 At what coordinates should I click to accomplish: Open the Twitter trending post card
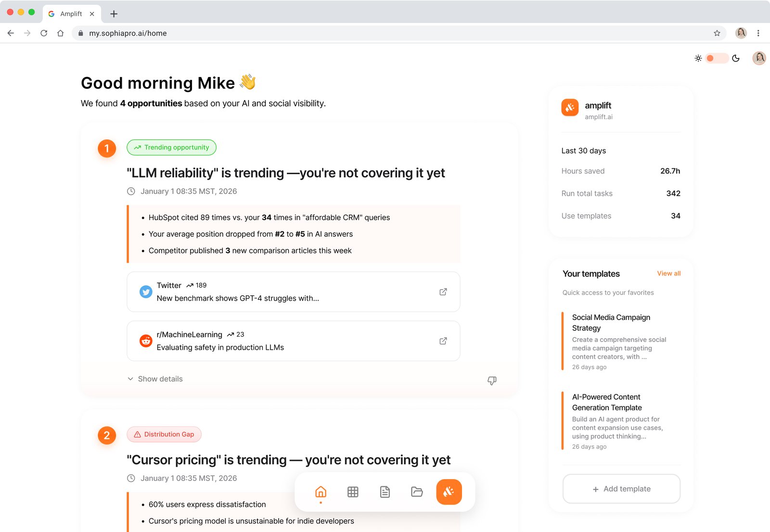pos(294,292)
